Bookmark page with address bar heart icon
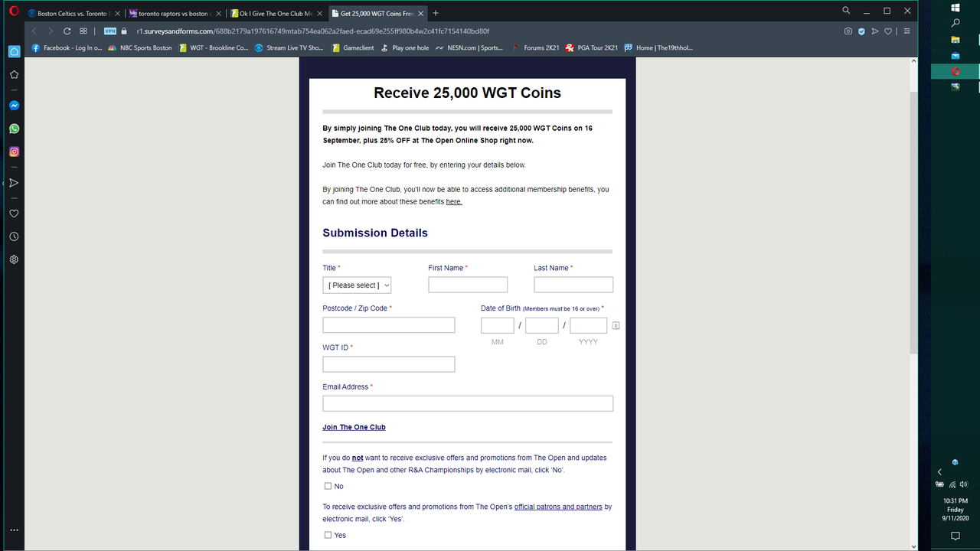The height and width of the screenshot is (551, 980). pyautogui.click(x=888, y=31)
